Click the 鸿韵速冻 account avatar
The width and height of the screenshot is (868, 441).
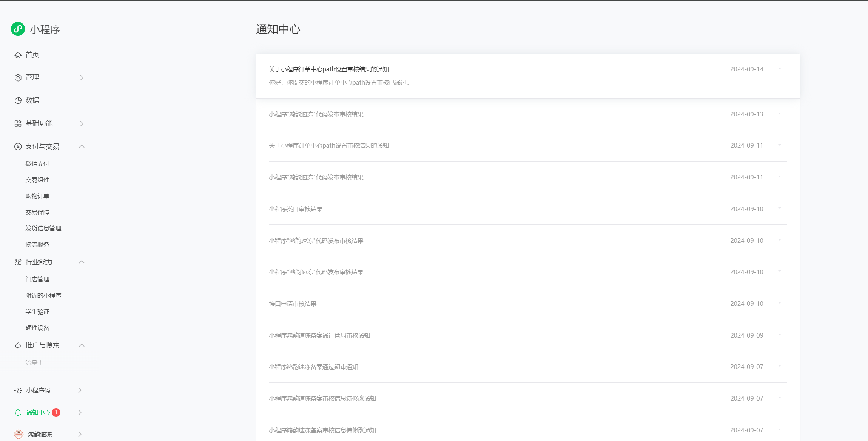tap(19, 434)
